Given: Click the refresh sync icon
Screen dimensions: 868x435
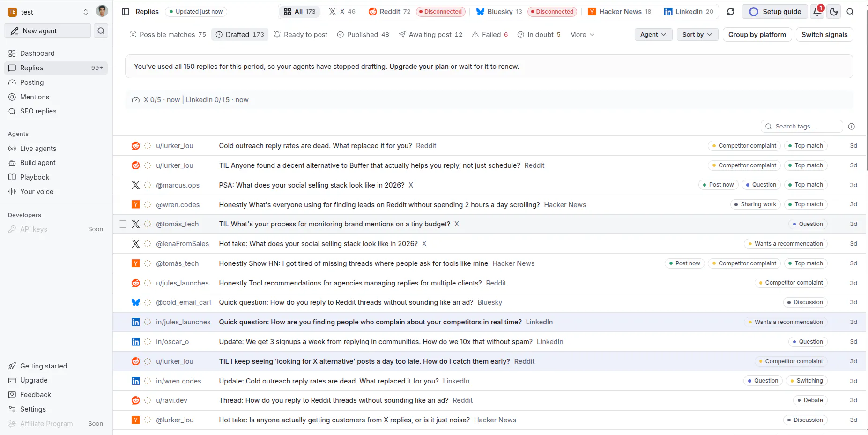Looking at the screenshot, I should [x=730, y=12].
